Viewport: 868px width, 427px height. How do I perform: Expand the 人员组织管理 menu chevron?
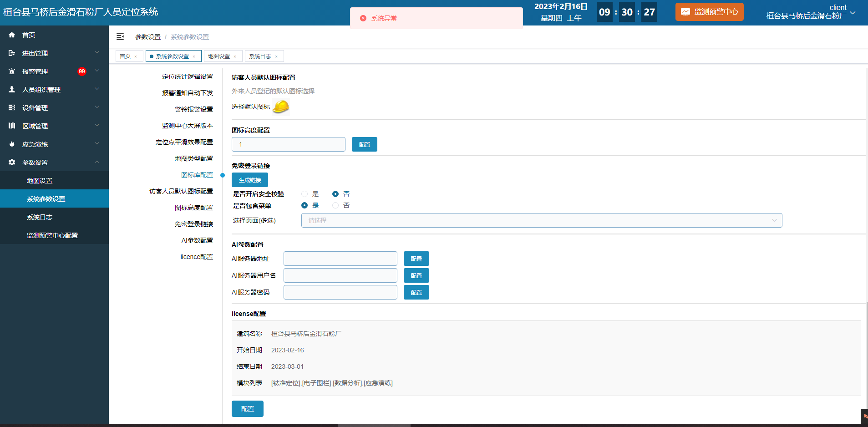tap(97, 89)
